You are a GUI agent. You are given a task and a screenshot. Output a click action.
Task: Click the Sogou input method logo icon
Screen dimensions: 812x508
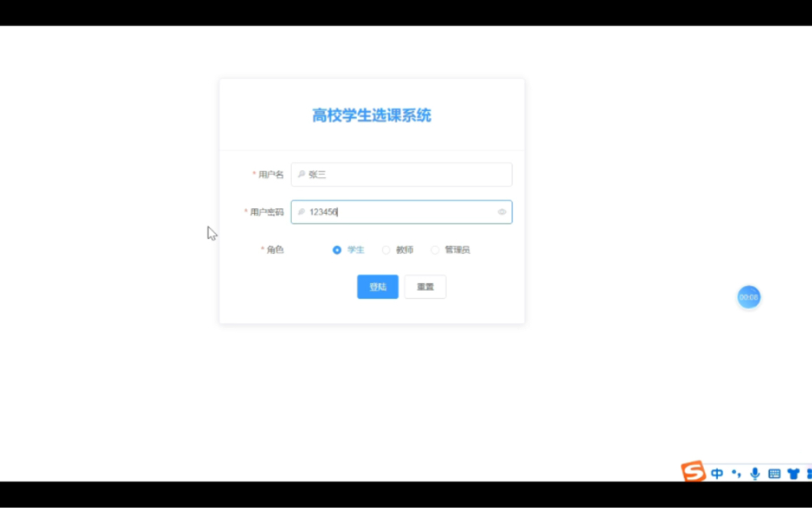[692, 472]
